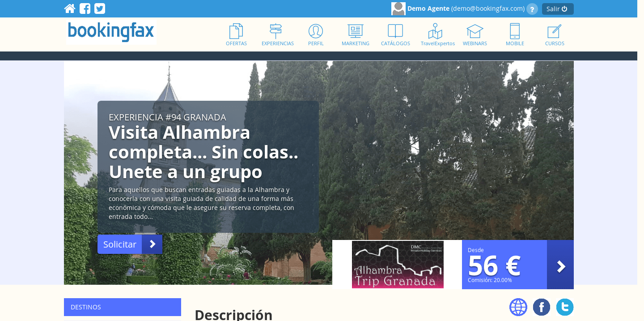Viewport: 644px width, 321px height.
Task: Click Destinos sidebar header
Action: [123, 307]
